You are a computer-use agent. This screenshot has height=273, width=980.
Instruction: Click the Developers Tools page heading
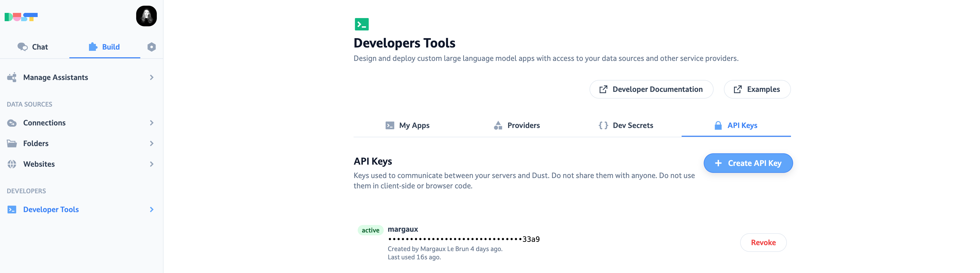(404, 43)
